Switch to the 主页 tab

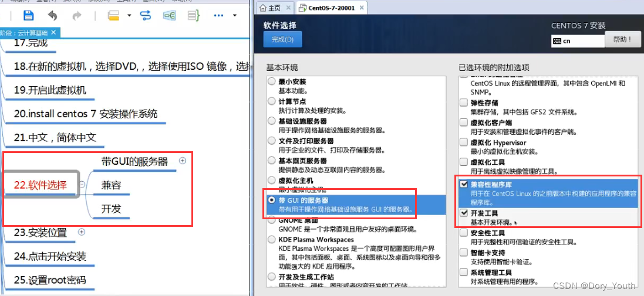(274, 8)
